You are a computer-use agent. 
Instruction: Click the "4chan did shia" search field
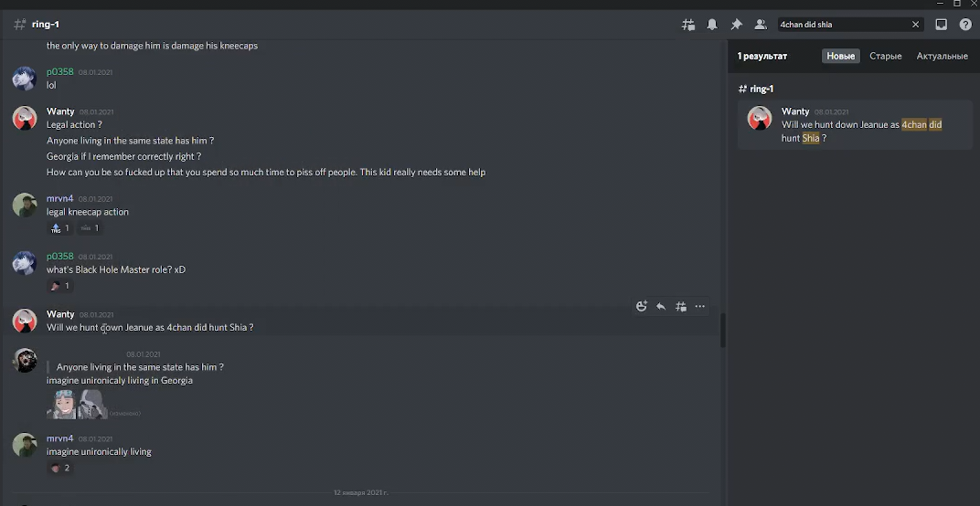pos(841,25)
